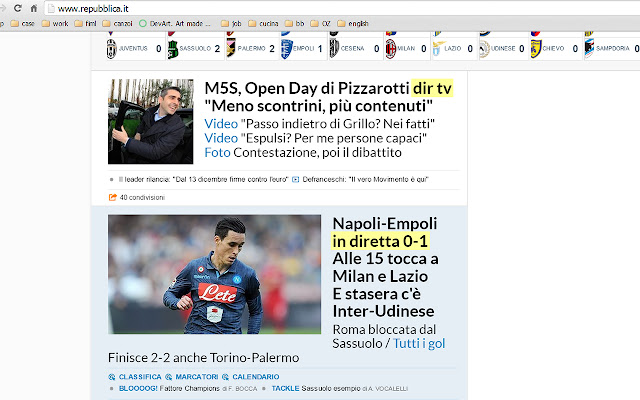Open the 'OZ' bookmarks folder
Screen dimensions: 640x400
click(x=321, y=24)
